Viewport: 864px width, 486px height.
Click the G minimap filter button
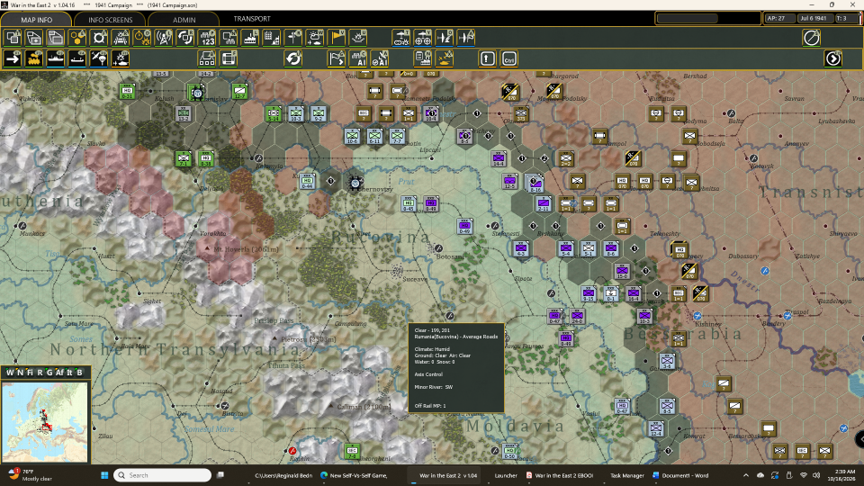click(x=49, y=372)
